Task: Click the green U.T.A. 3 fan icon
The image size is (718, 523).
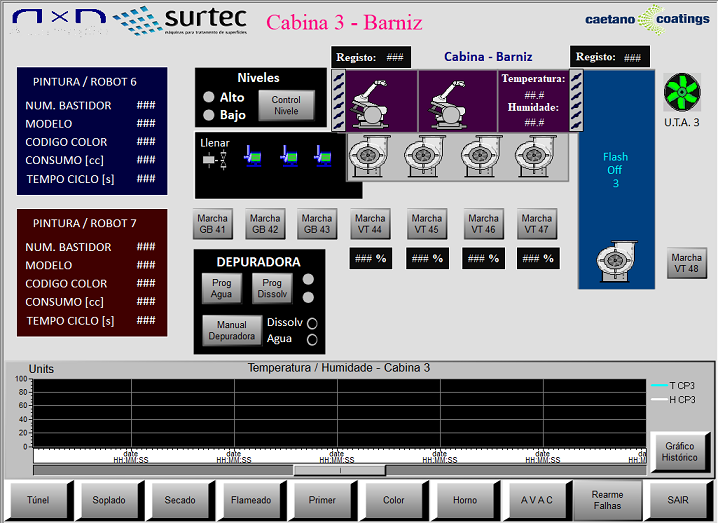Action: point(682,93)
